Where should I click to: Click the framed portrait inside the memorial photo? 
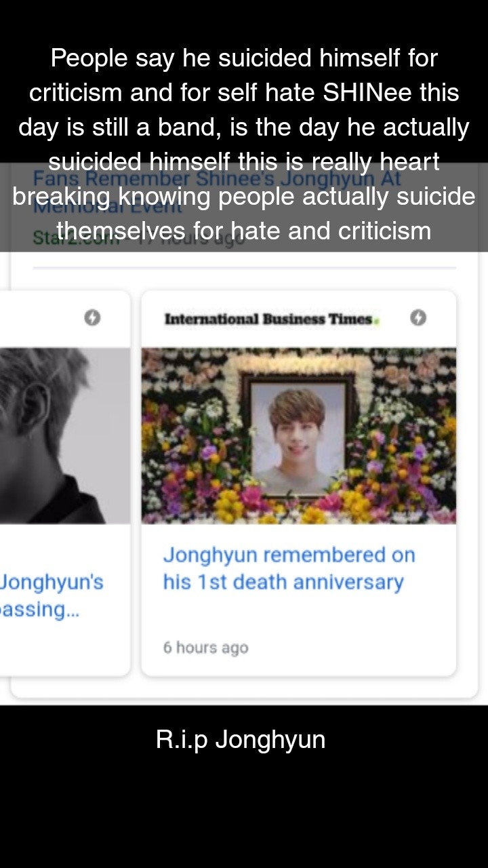tap(298, 435)
